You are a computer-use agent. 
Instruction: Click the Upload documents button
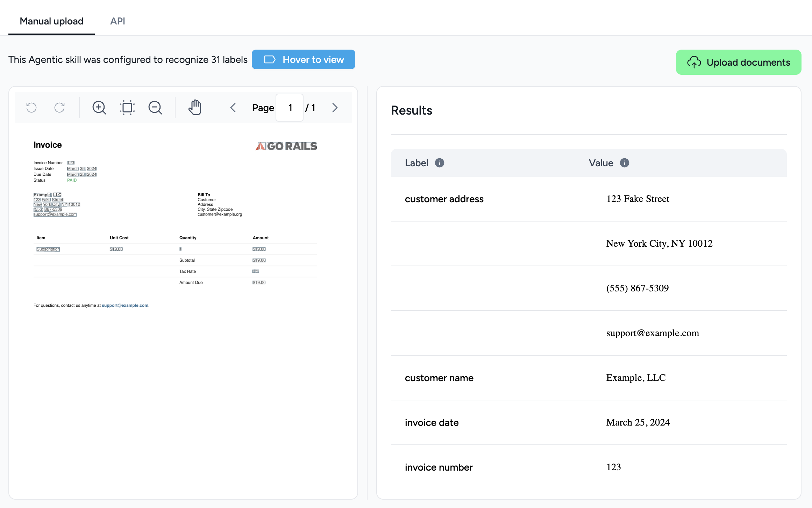738,62
